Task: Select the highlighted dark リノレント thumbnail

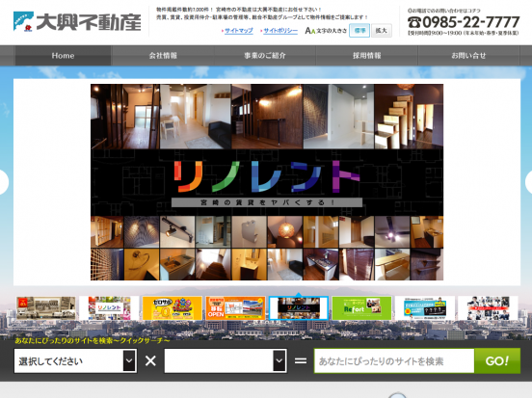Action: (299, 308)
